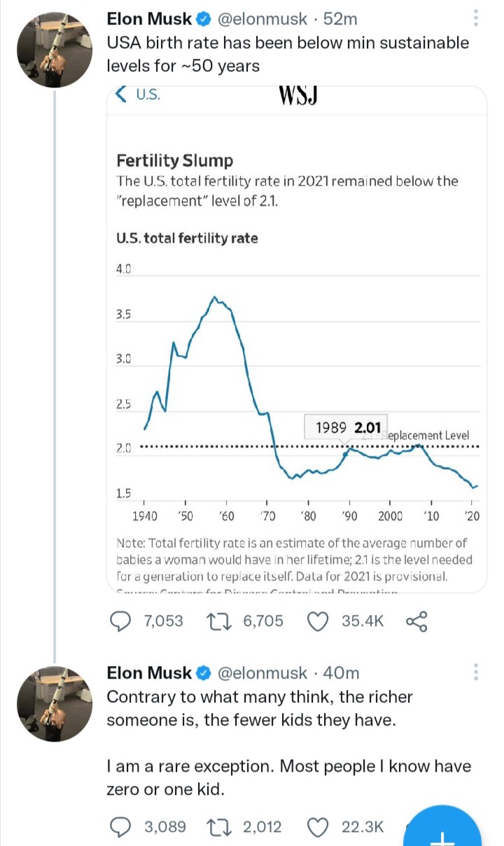Open the avatar on the first tweet
The width and height of the screenshot is (504, 846).
pyautogui.click(x=55, y=50)
